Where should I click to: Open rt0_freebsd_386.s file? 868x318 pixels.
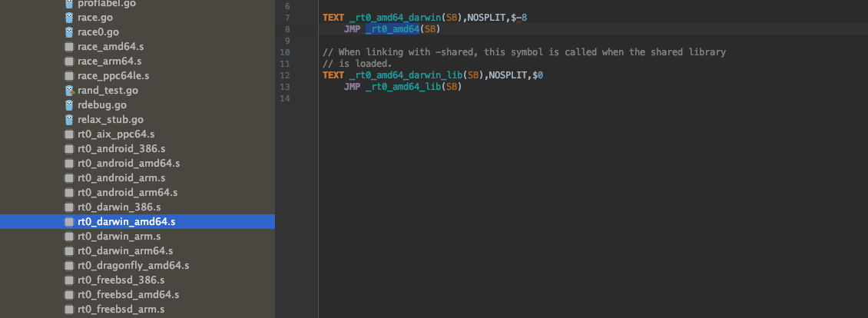[x=121, y=280]
